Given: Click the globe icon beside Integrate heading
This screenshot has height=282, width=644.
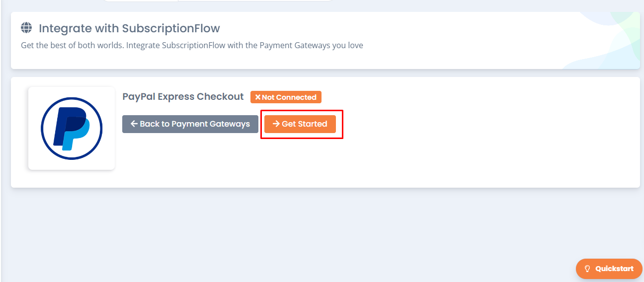Looking at the screenshot, I should pyautogui.click(x=27, y=27).
